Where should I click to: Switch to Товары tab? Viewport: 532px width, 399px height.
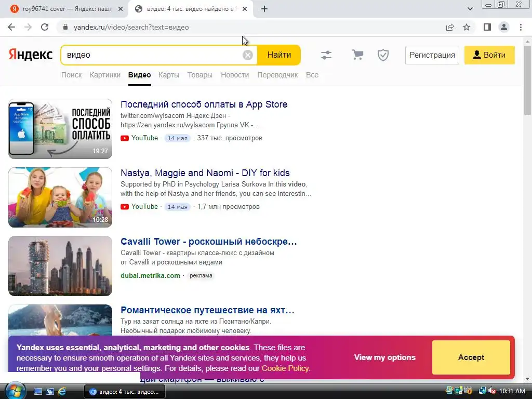tap(200, 75)
